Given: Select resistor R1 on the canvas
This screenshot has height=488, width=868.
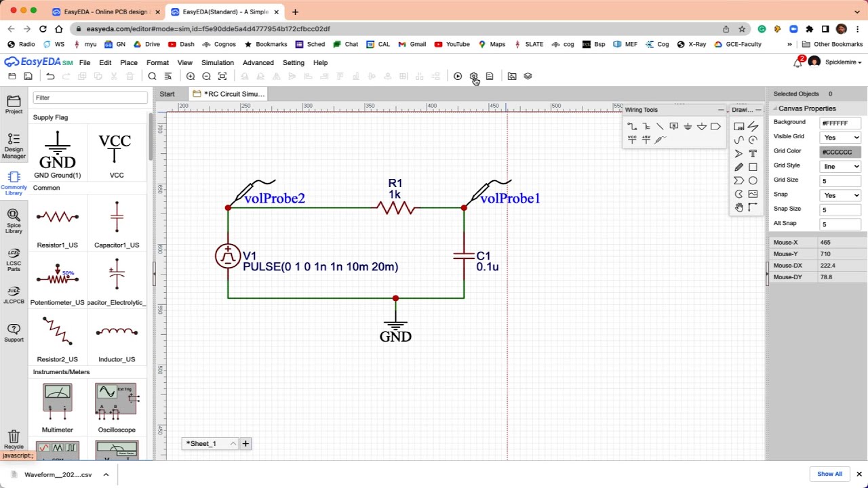Looking at the screenshot, I should 395,208.
